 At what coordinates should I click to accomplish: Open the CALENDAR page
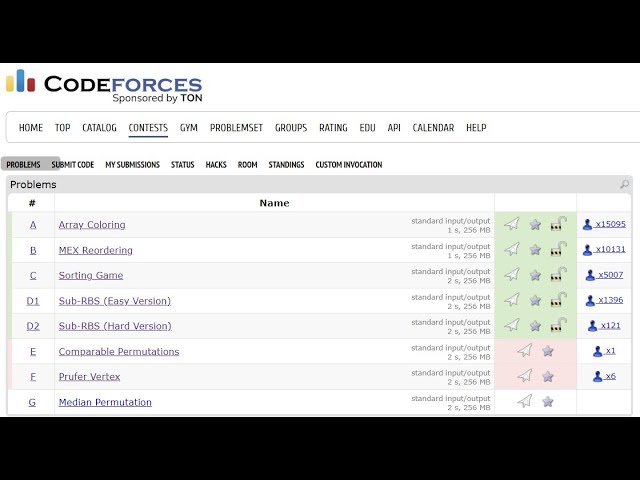click(433, 128)
